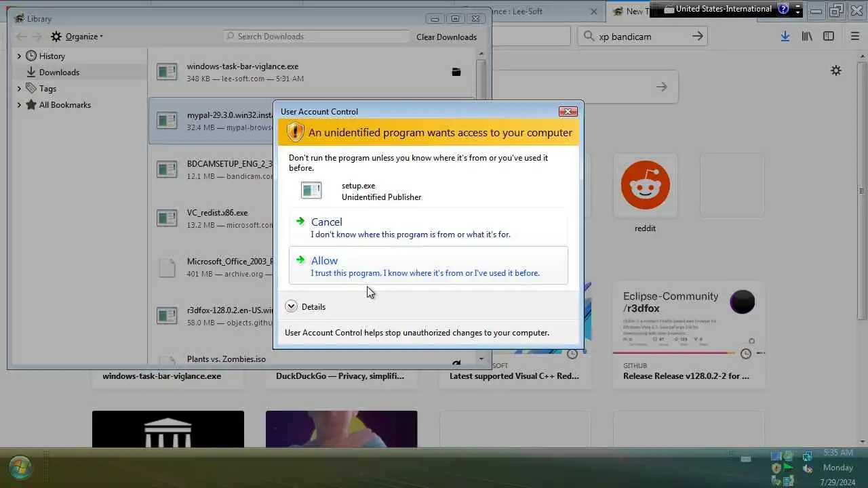The width and height of the screenshot is (868, 488).
Task: Select Microsoft_Office_2003 download entry
Action: (x=211, y=267)
